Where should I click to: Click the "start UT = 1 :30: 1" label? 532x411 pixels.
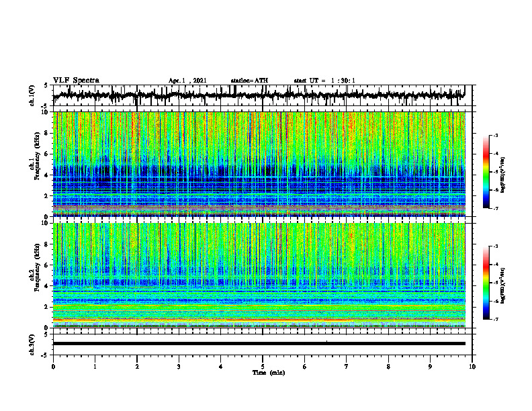point(324,81)
